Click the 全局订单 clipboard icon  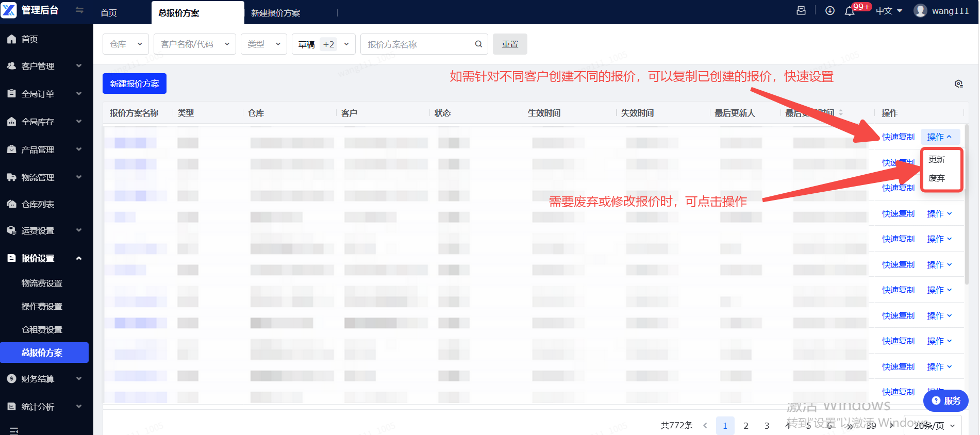click(x=11, y=94)
